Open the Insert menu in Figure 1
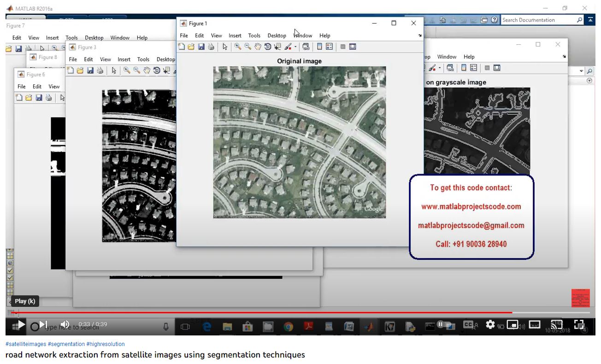Image resolution: width=601 pixels, height=364 pixels. point(235,35)
